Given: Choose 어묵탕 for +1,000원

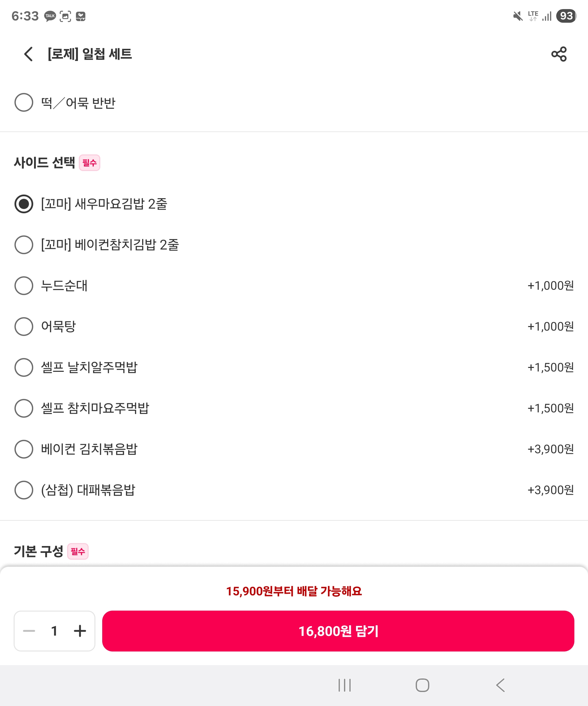Looking at the screenshot, I should tap(24, 326).
